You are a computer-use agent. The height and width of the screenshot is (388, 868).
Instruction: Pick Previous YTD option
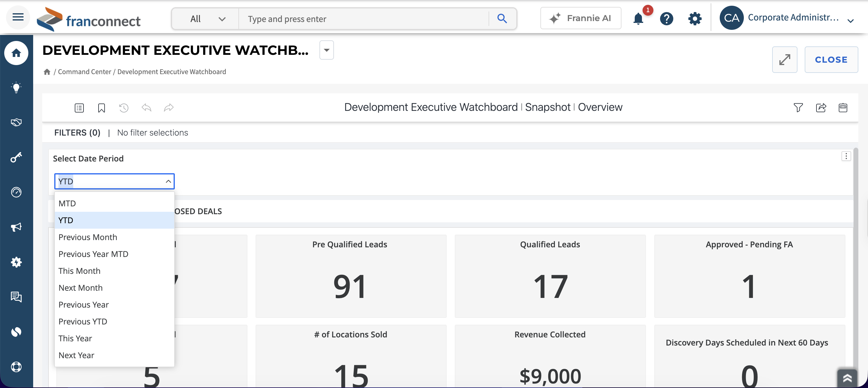point(115,321)
